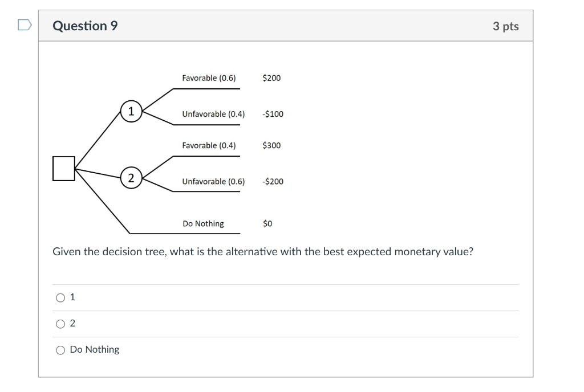
Task: Click the Favorable (0.4) branch label
Action: [x=209, y=145]
